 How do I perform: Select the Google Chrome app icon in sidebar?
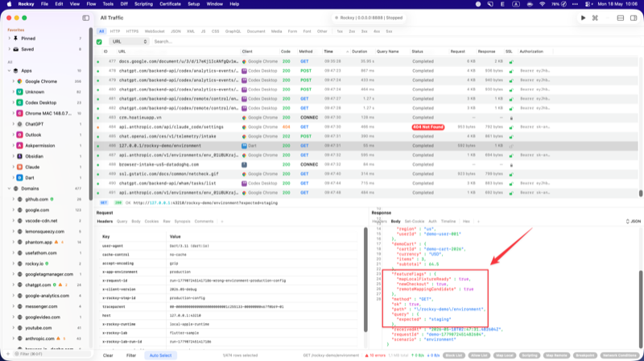[19, 81]
